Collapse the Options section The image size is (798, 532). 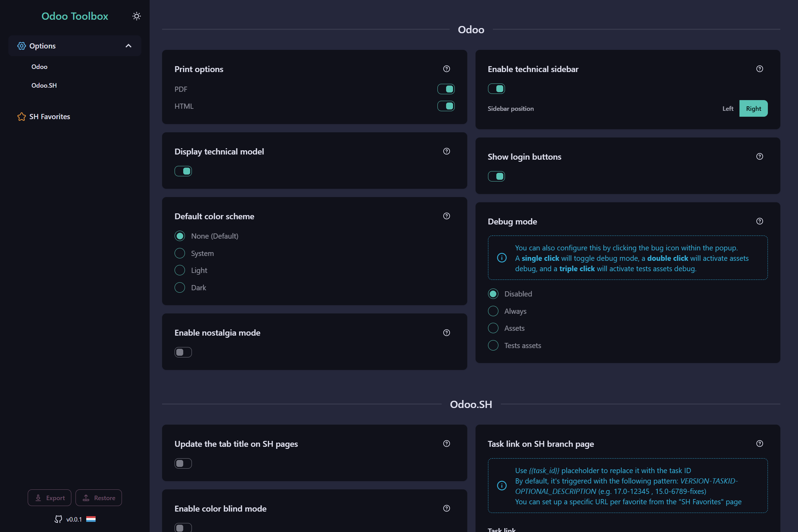(128, 46)
